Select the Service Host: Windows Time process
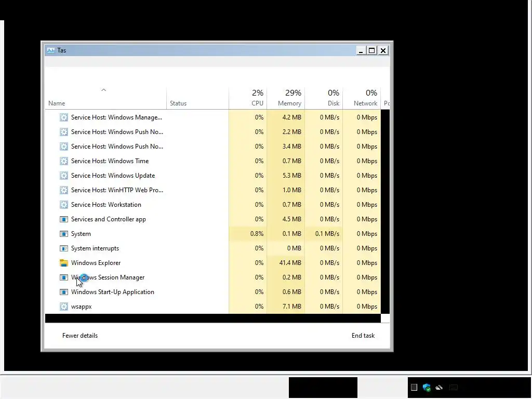 (110, 161)
